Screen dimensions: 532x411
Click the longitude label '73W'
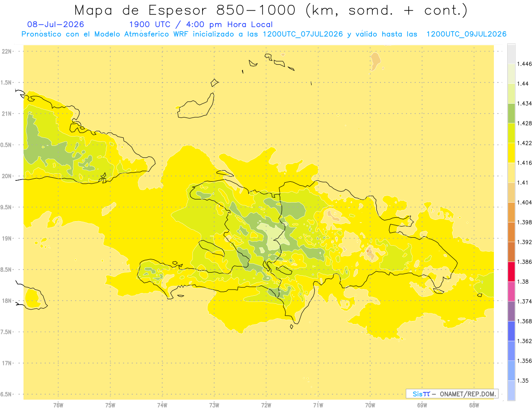(x=214, y=405)
